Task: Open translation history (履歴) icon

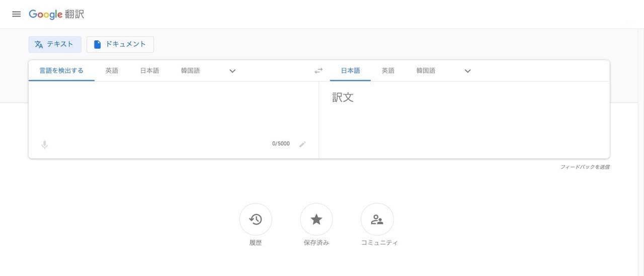Action: tap(256, 219)
